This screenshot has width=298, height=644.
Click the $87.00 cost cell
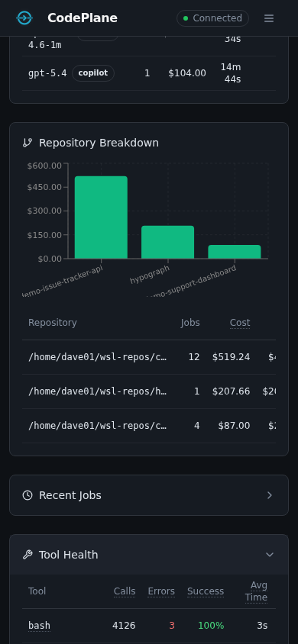click(234, 426)
